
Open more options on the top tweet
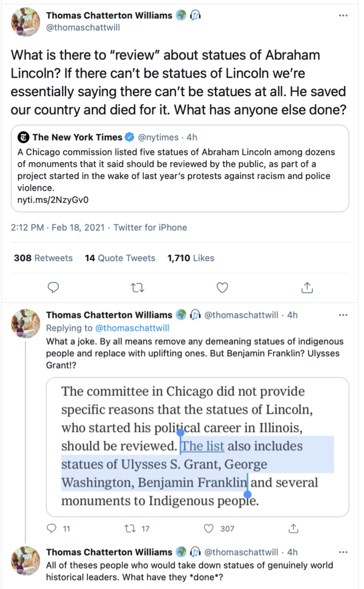[x=343, y=16]
